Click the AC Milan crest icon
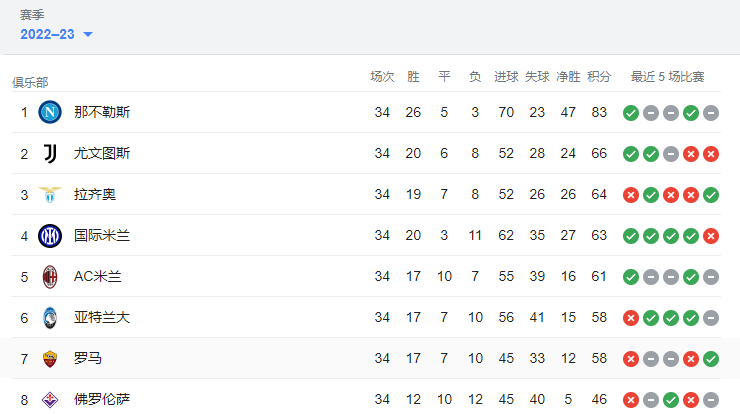Viewport: 740px width, 414px height. (x=50, y=277)
